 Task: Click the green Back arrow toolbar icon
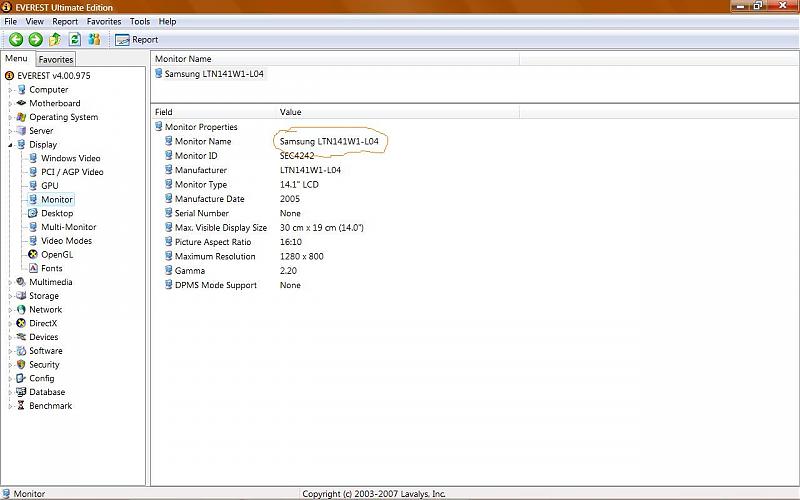pos(16,40)
